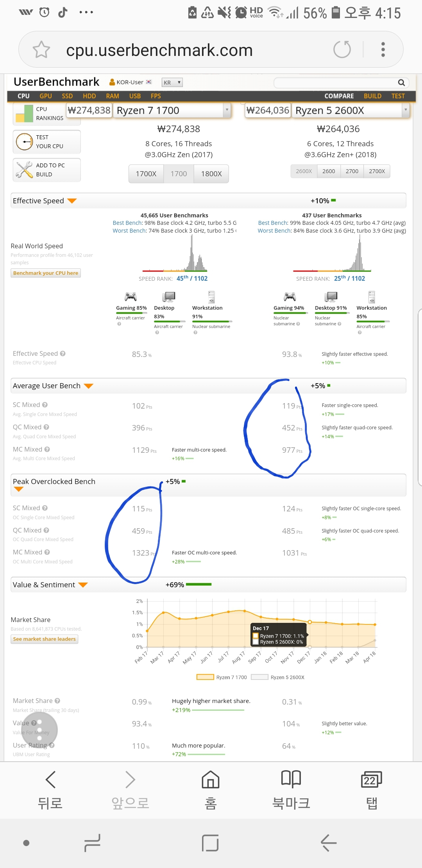
Task: Click the Test Your CPU clock icon
Action: [24, 142]
